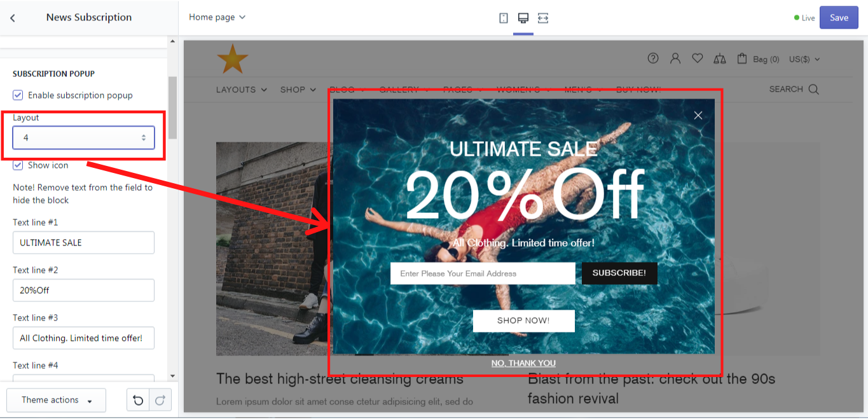Open the Layout dropdown set to 4
The width and height of the screenshot is (868, 419).
click(83, 137)
